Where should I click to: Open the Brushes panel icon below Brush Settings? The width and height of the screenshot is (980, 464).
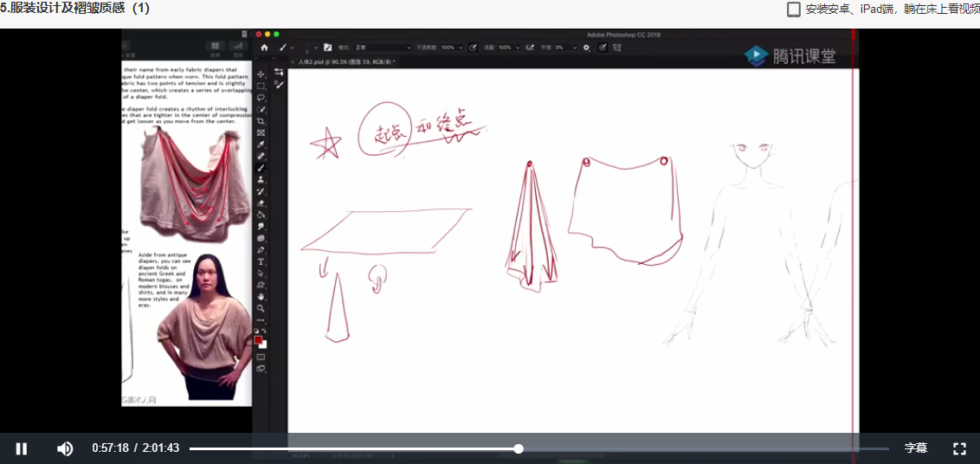click(x=279, y=85)
